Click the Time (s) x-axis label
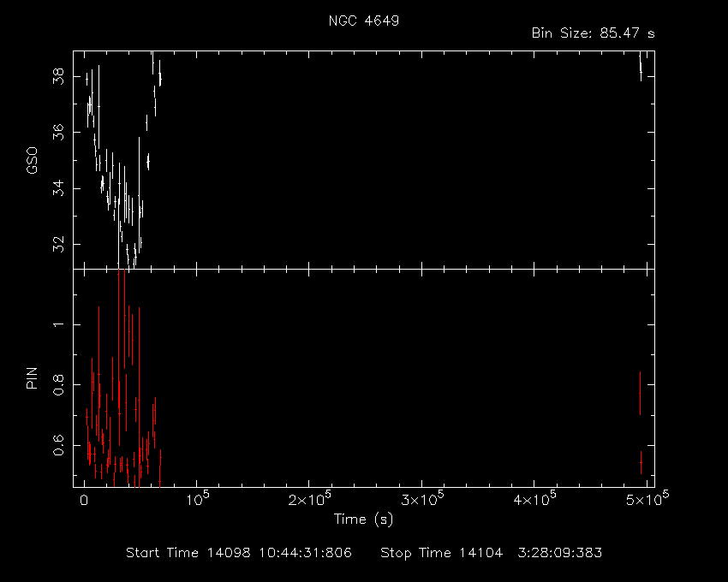 363,519
